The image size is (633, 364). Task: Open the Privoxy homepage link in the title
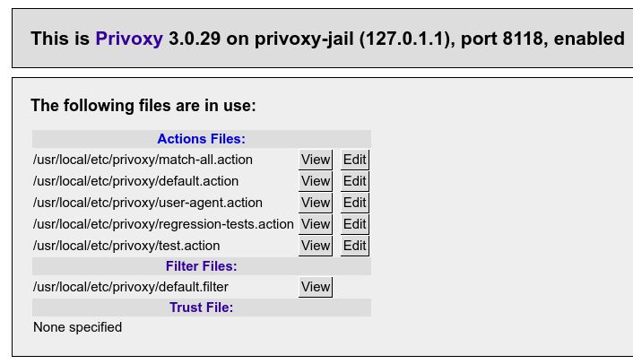129,39
